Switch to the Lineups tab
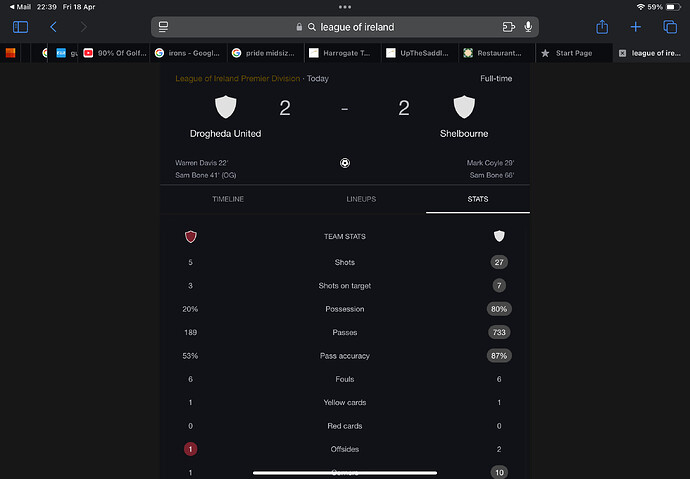The width and height of the screenshot is (690, 479). coord(361,199)
